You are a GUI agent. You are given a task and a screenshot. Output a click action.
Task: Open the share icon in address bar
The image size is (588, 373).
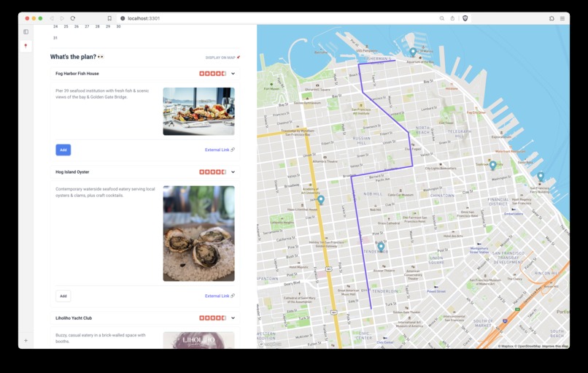coord(452,18)
